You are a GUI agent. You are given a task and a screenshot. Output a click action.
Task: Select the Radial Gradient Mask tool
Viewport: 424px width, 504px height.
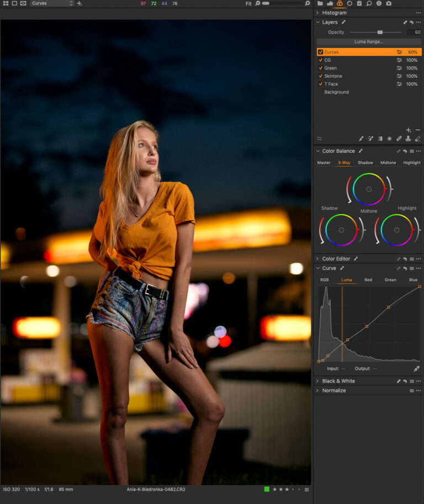pyautogui.click(x=389, y=139)
